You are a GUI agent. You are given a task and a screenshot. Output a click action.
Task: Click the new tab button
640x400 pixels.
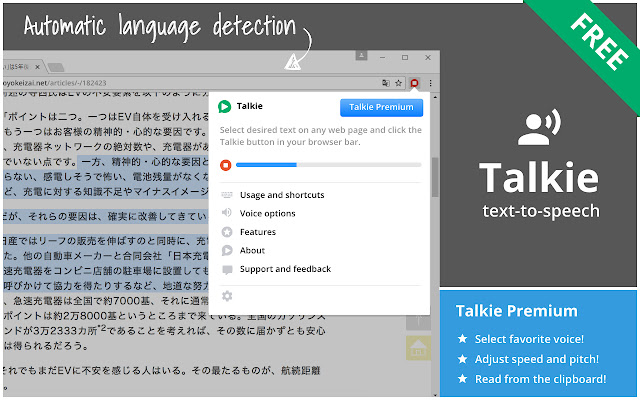[56, 67]
